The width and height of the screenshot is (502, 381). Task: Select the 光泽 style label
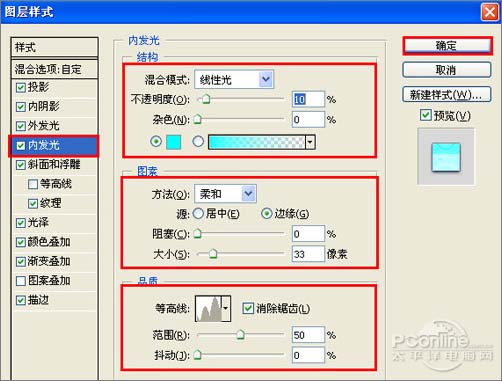[38, 222]
